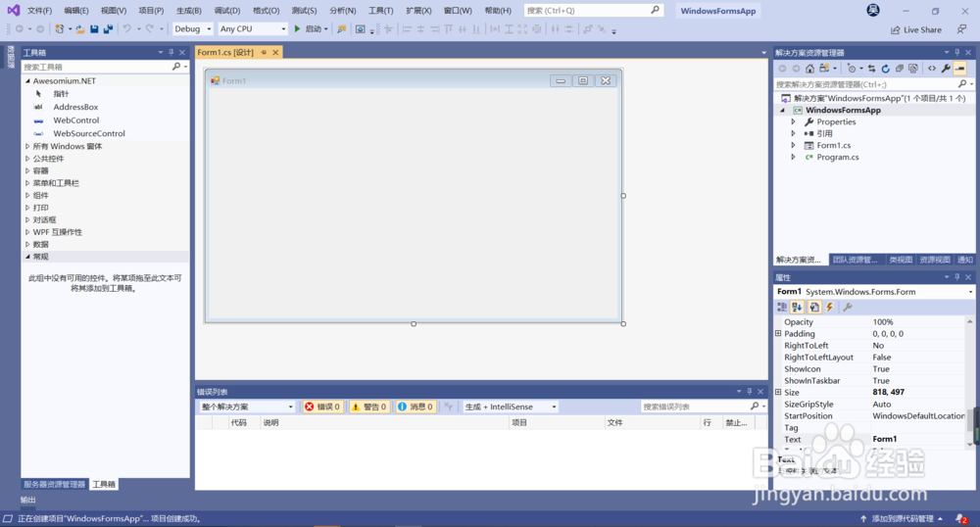Click the Save (single disk) toolbar icon
Image resolution: width=980 pixels, height=527 pixels.
pyautogui.click(x=94, y=28)
